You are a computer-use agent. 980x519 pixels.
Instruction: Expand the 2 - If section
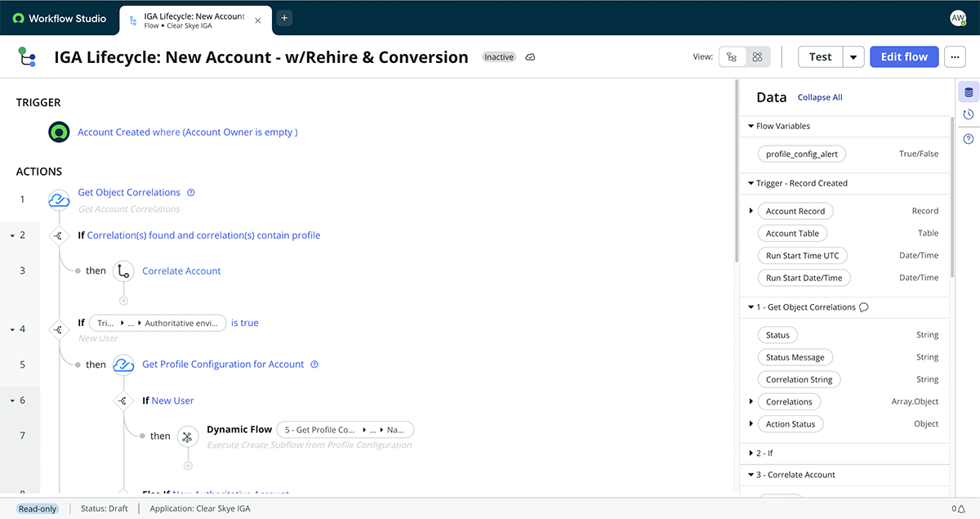[751, 453]
